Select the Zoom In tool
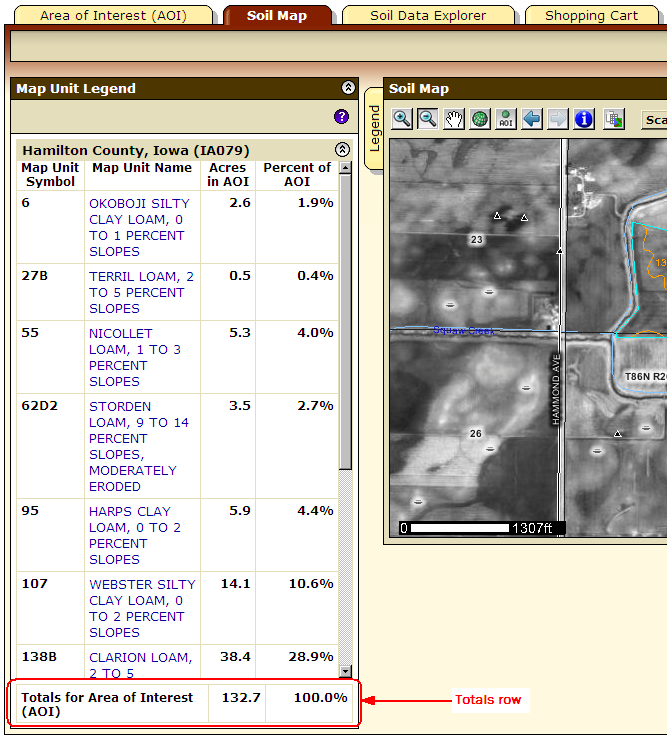 coord(402,119)
